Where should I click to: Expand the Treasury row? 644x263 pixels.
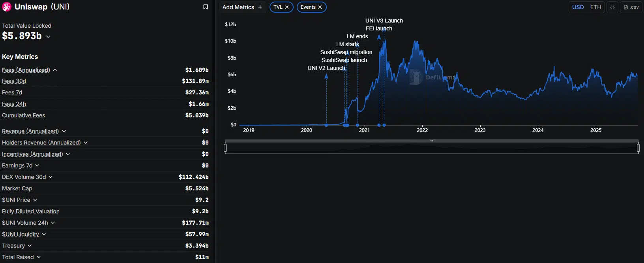pos(30,246)
